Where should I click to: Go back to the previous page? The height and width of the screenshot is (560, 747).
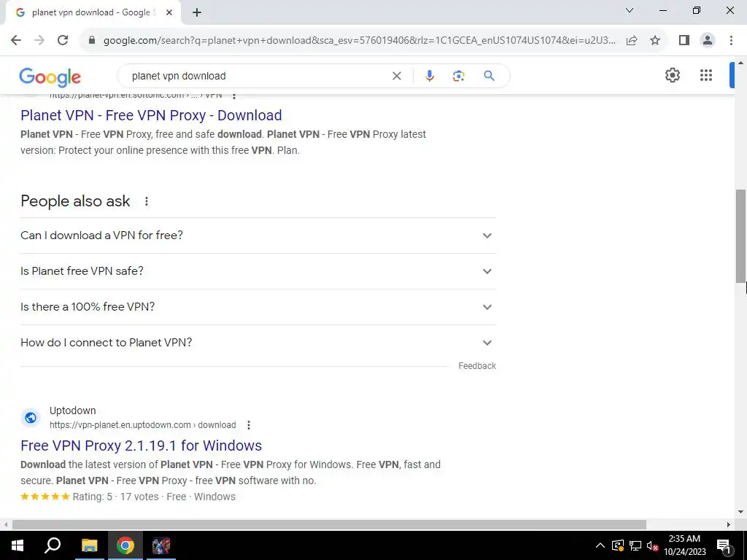tap(16, 41)
